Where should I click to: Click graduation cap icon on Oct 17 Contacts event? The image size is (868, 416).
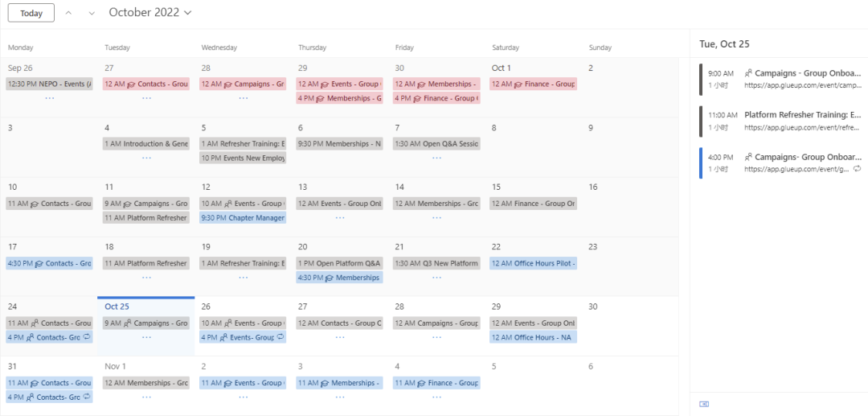point(39,263)
